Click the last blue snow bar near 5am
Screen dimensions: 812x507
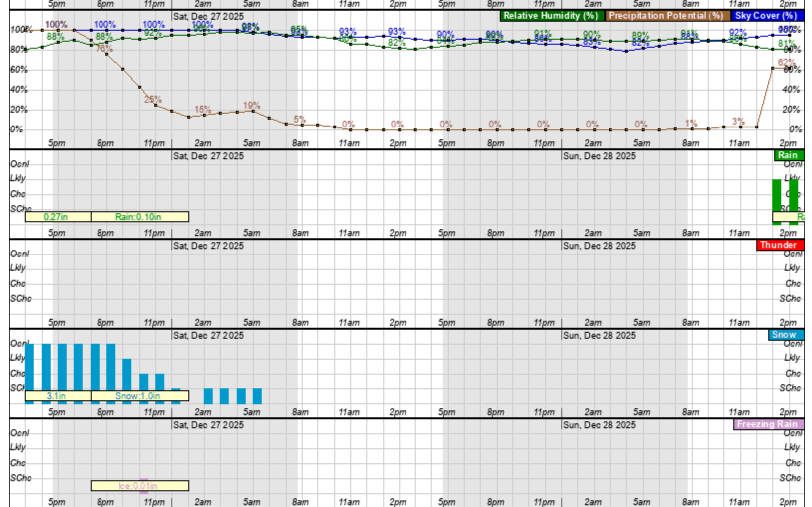257,396
